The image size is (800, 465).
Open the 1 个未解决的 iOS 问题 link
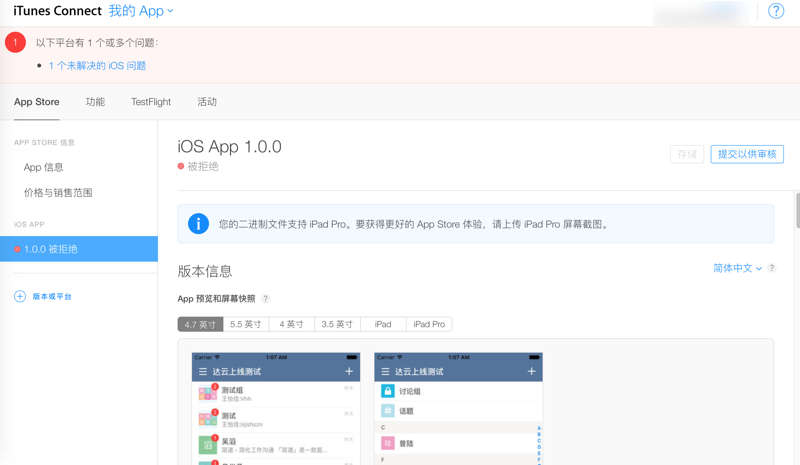[x=98, y=66]
